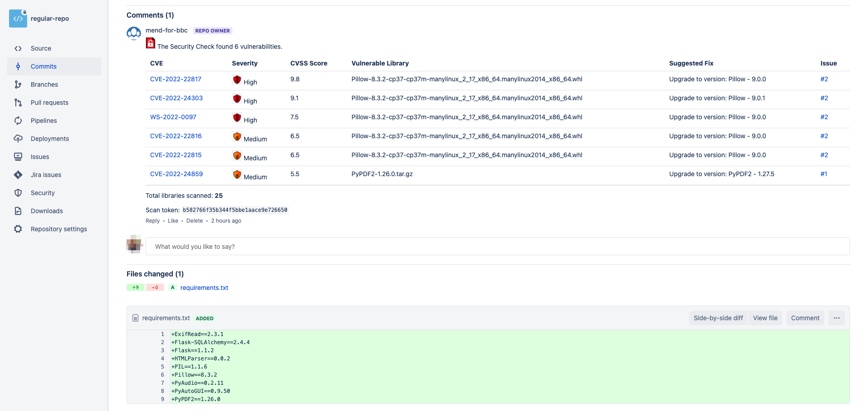The image size is (868, 411).
Task: Click the mend-for-bbc commenter avatar
Action: coord(134,33)
